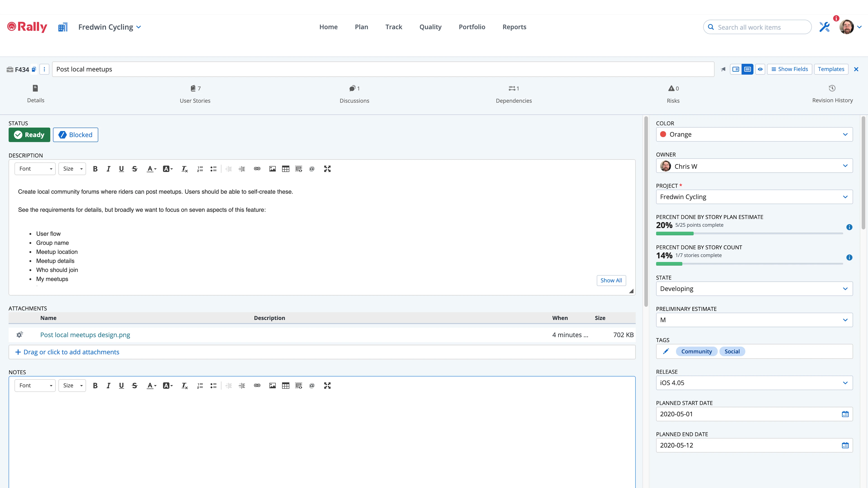Edit tags with the pencil icon

pyautogui.click(x=666, y=351)
